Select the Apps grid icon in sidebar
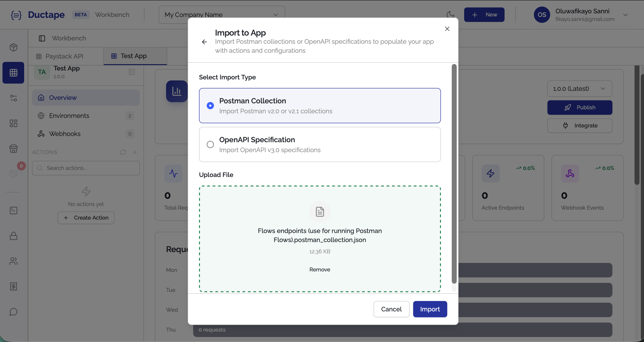This screenshot has height=342, width=644. pos(13,73)
